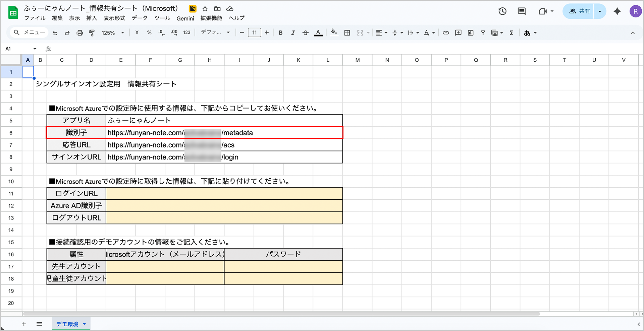Expand the font family dropdown

[215, 33]
